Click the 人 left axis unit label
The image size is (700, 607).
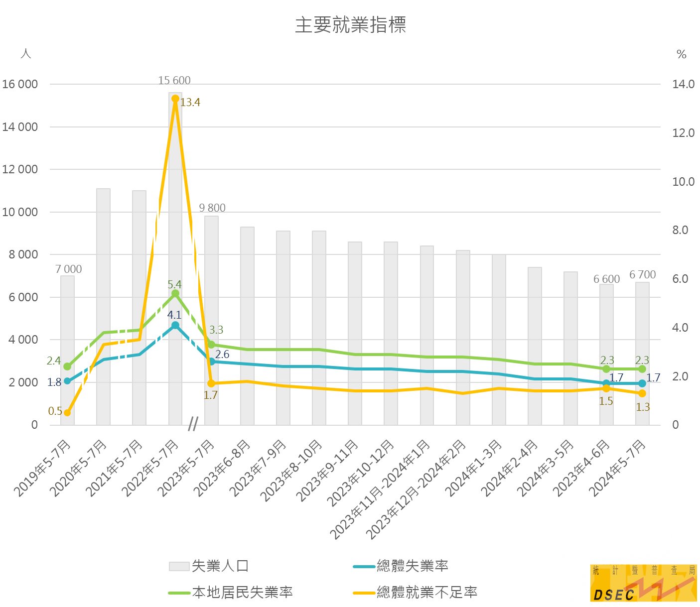tap(26, 53)
